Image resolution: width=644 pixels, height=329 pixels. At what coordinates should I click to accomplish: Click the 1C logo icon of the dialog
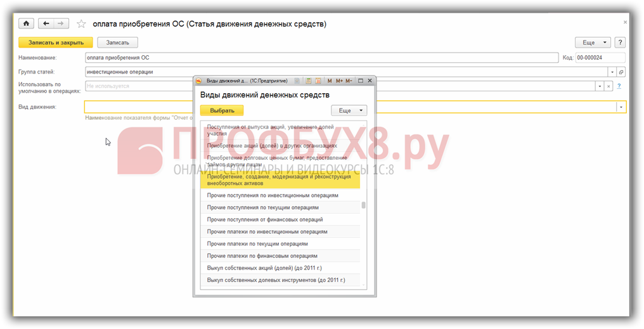(x=199, y=81)
